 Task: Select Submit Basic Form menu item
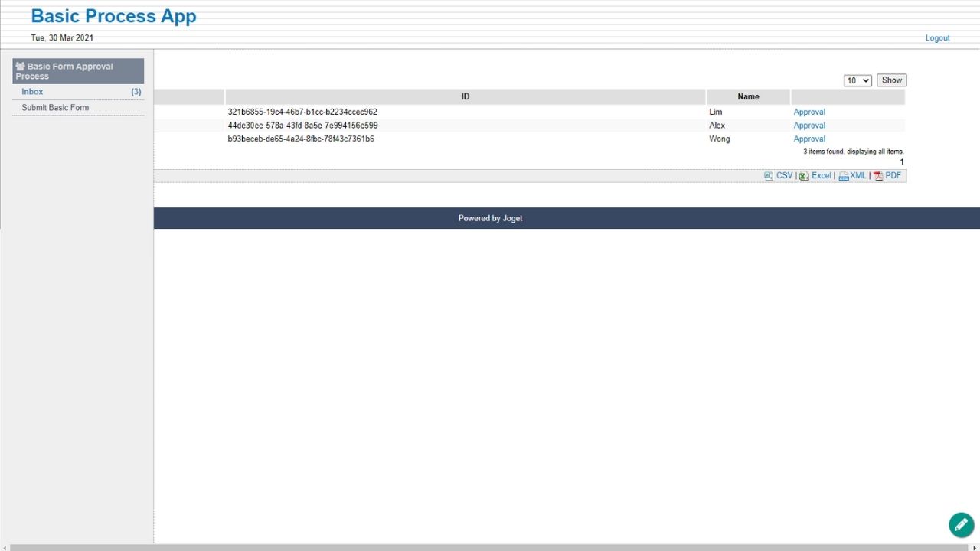pyautogui.click(x=55, y=108)
